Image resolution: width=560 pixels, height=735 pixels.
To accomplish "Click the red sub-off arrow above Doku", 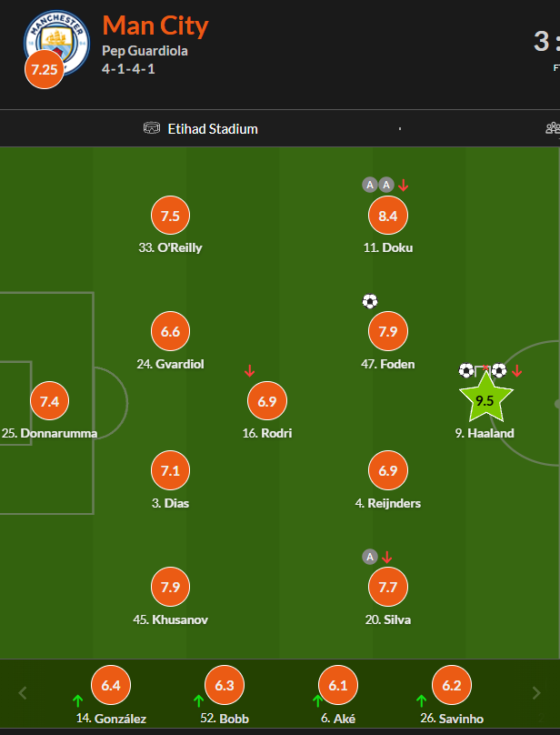I will click(x=404, y=185).
